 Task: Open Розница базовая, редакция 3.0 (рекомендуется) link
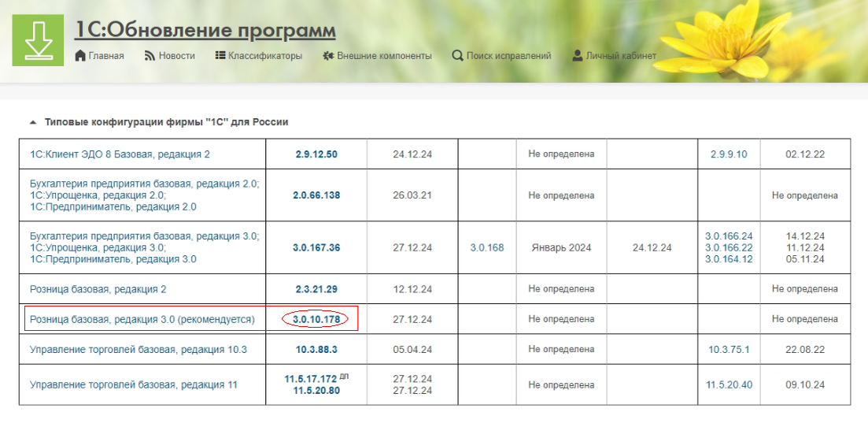pyautogui.click(x=142, y=319)
